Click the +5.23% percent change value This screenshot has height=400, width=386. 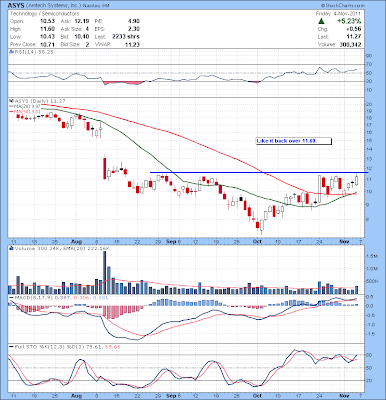pyautogui.click(x=348, y=21)
